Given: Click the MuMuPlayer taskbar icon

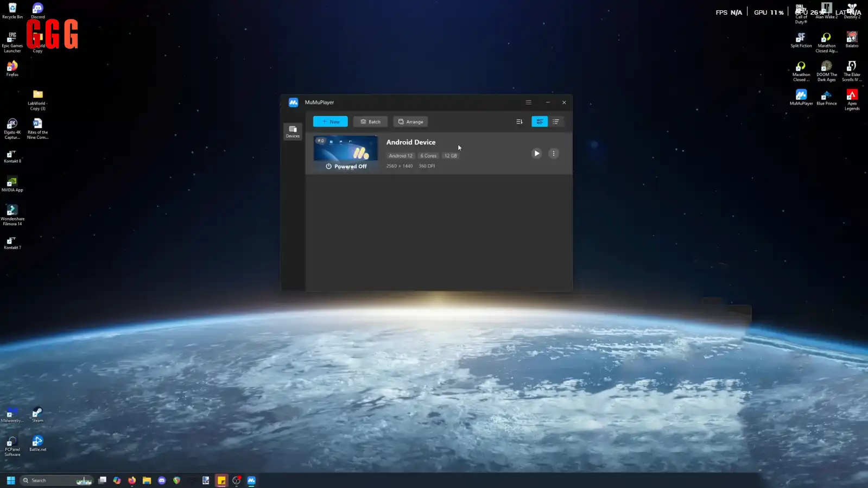Looking at the screenshot, I should 251,480.
